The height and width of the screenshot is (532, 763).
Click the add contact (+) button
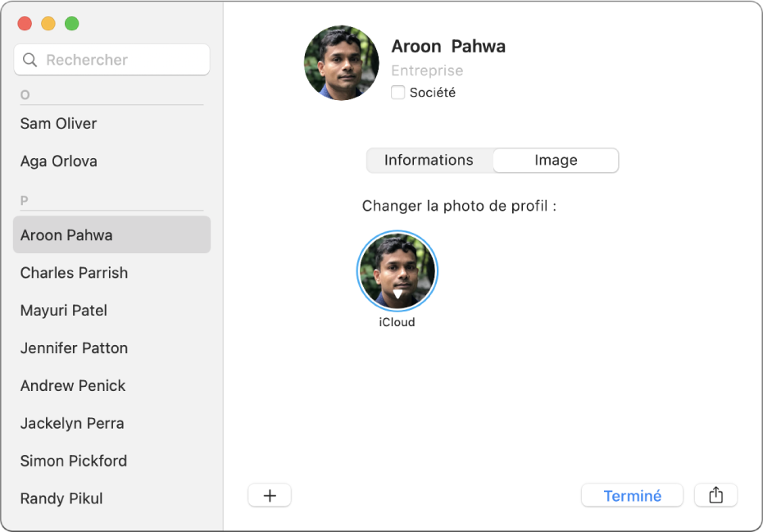(270, 495)
